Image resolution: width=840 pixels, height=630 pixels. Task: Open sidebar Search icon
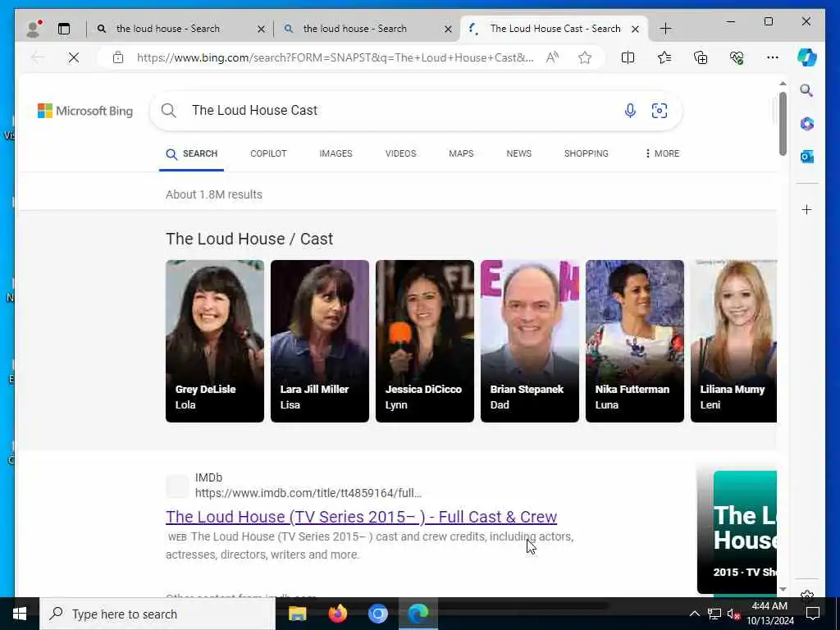point(807,90)
